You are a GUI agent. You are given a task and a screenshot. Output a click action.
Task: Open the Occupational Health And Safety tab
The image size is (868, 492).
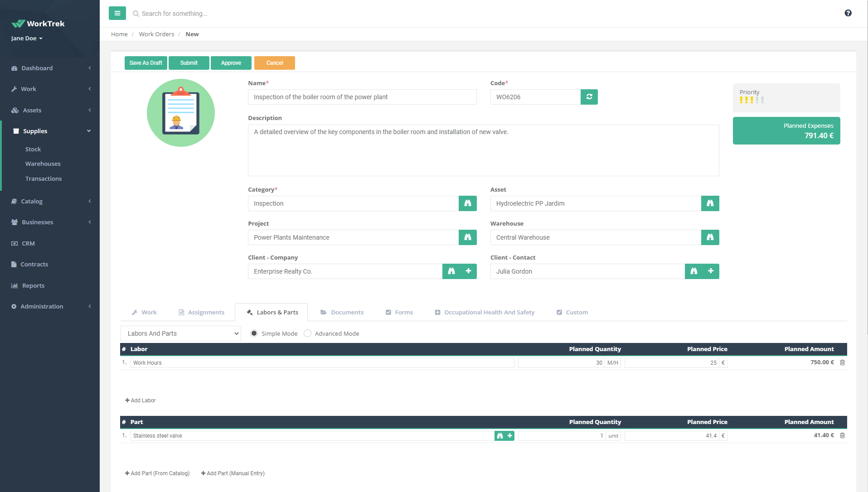(x=485, y=312)
